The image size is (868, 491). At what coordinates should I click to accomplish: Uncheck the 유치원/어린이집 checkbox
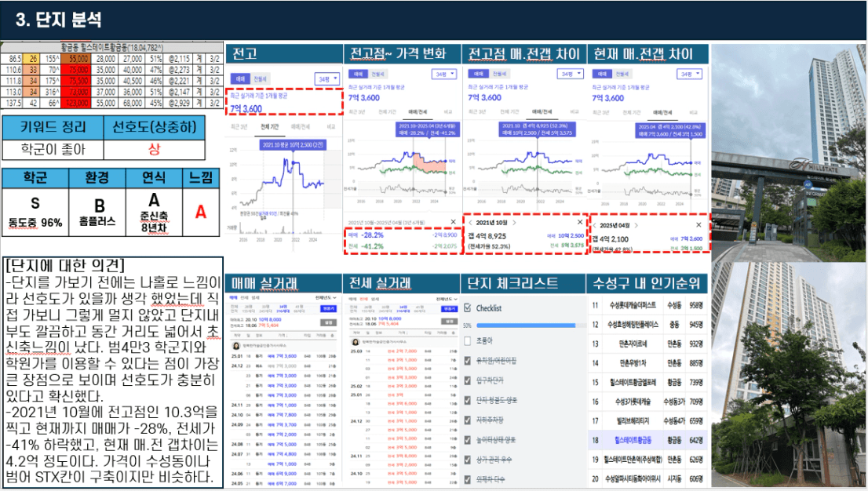(468, 360)
